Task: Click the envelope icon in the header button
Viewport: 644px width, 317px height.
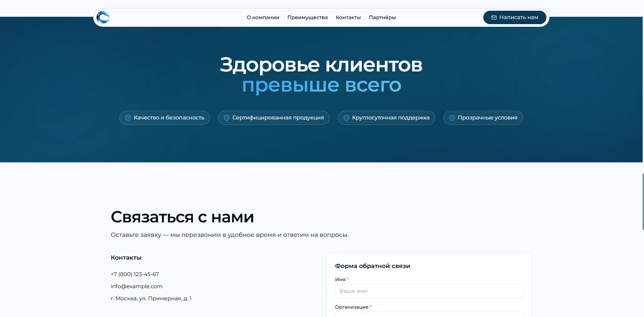Action: point(494,17)
